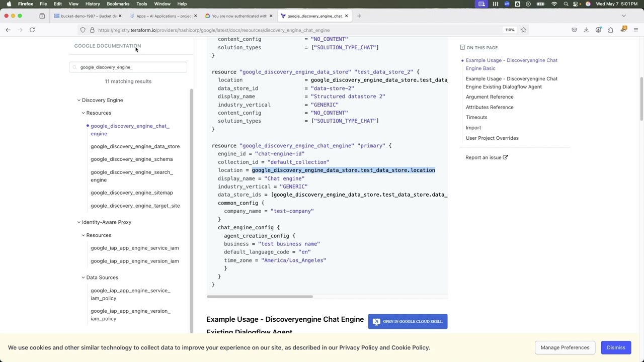Switch to 'You are now authenticated' tab
This screenshot has width=644, height=362.
coord(239,16)
